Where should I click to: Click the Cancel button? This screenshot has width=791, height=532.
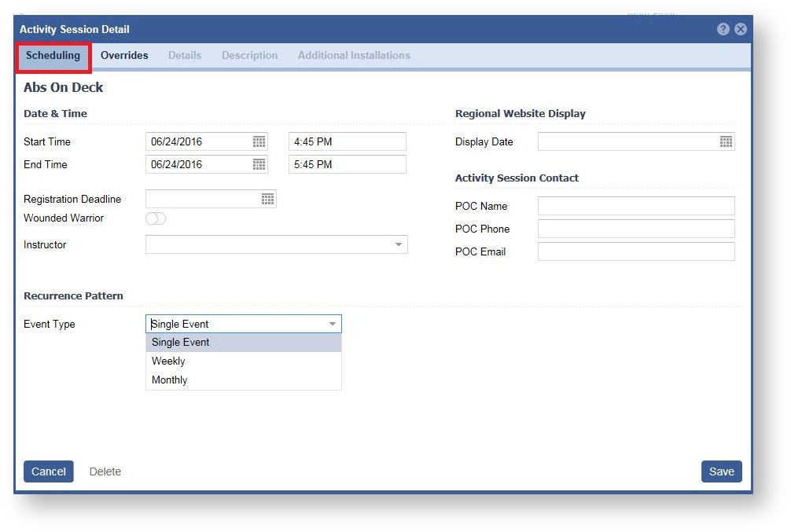[x=48, y=471]
